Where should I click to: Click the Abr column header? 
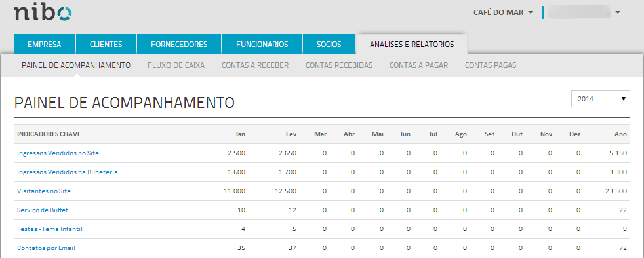tap(349, 134)
